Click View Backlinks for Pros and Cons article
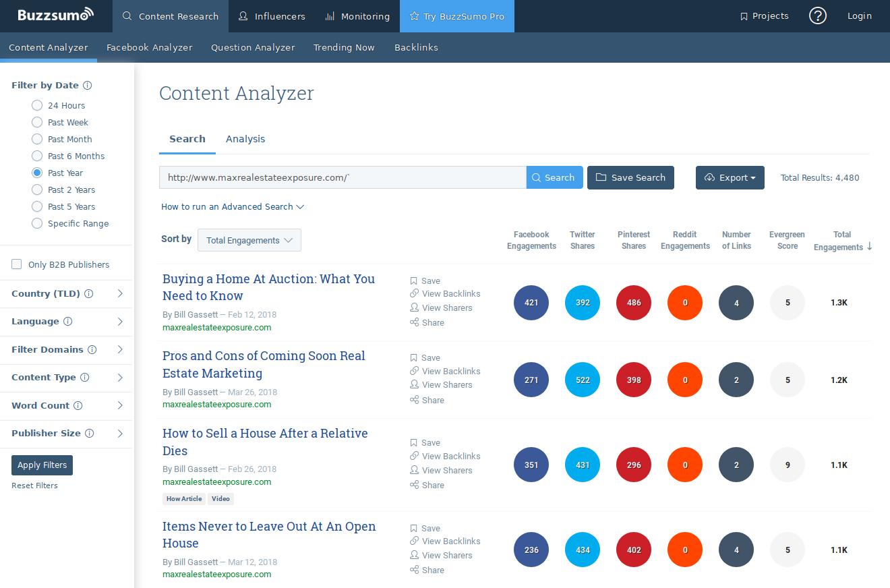 pos(445,372)
